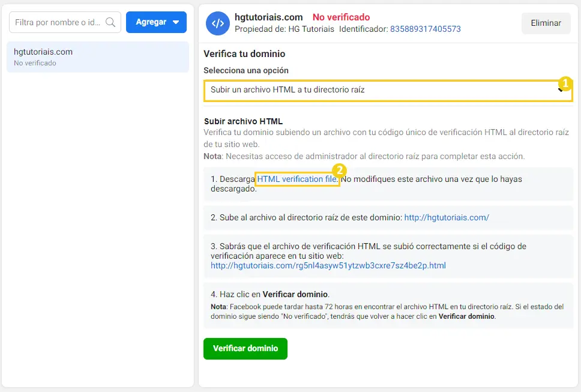Select hgtutoriais.com in the domain list
The width and height of the screenshot is (581, 392).
[98, 56]
